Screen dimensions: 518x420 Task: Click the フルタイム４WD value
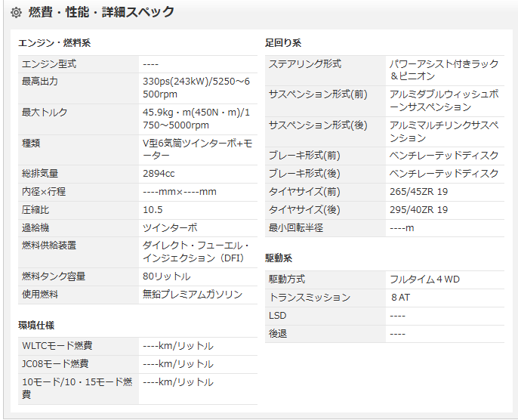tap(424, 279)
